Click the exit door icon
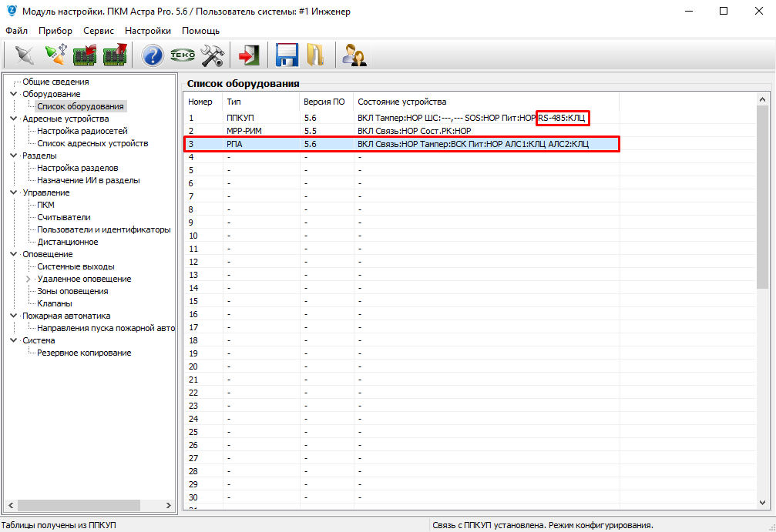Viewport: 776px width, 532px height. pyautogui.click(x=248, y=55)
